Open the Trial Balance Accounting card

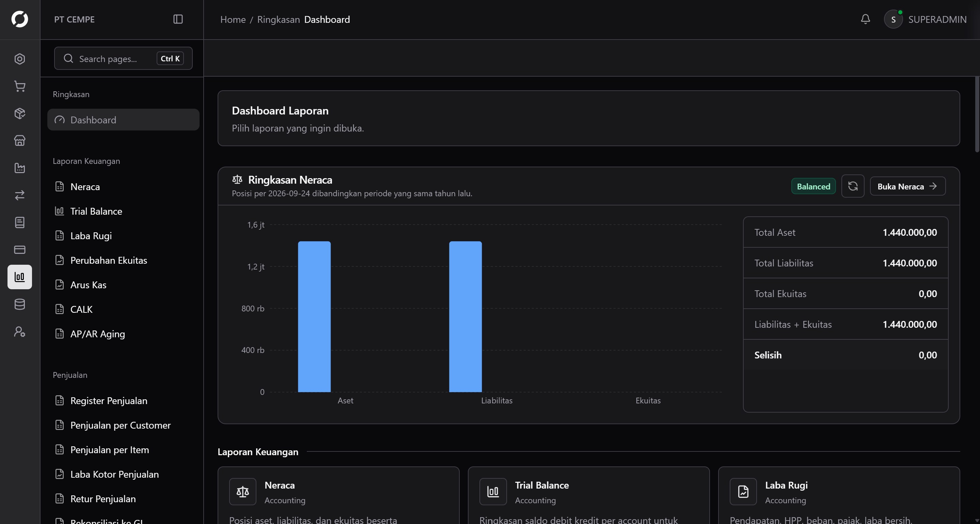588,495
